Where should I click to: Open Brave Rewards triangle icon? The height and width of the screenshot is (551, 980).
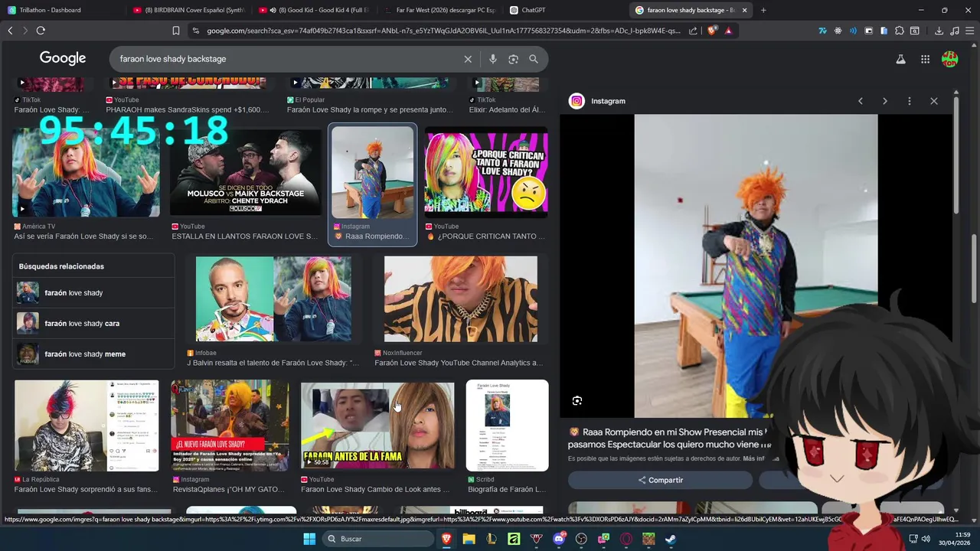728,31
